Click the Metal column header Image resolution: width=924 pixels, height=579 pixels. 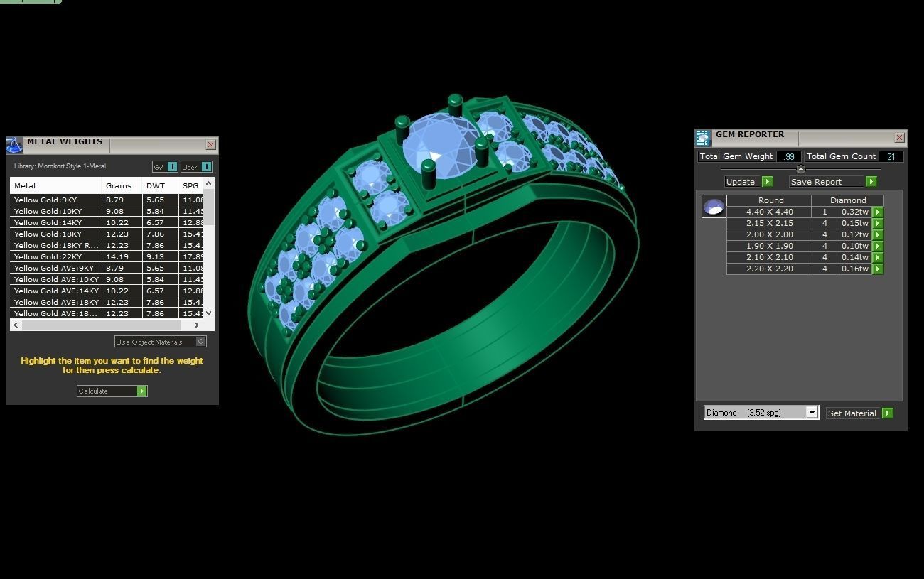pos(55,185)
